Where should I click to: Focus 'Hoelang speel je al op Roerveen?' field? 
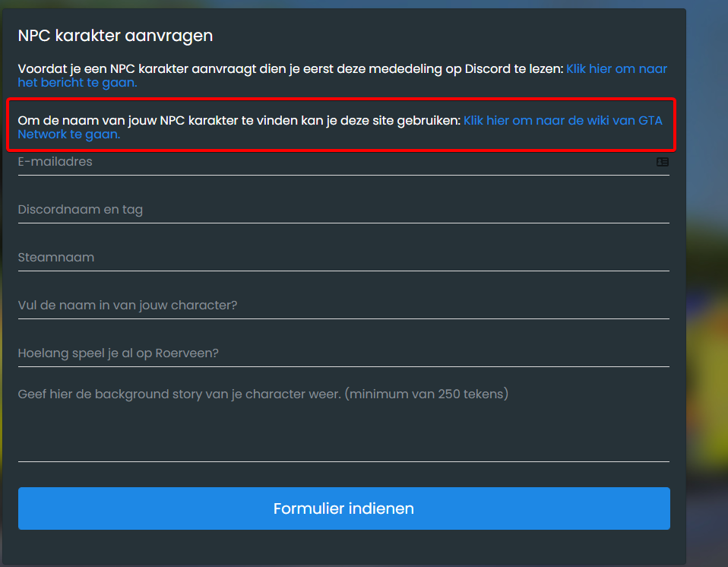(304, 353)
